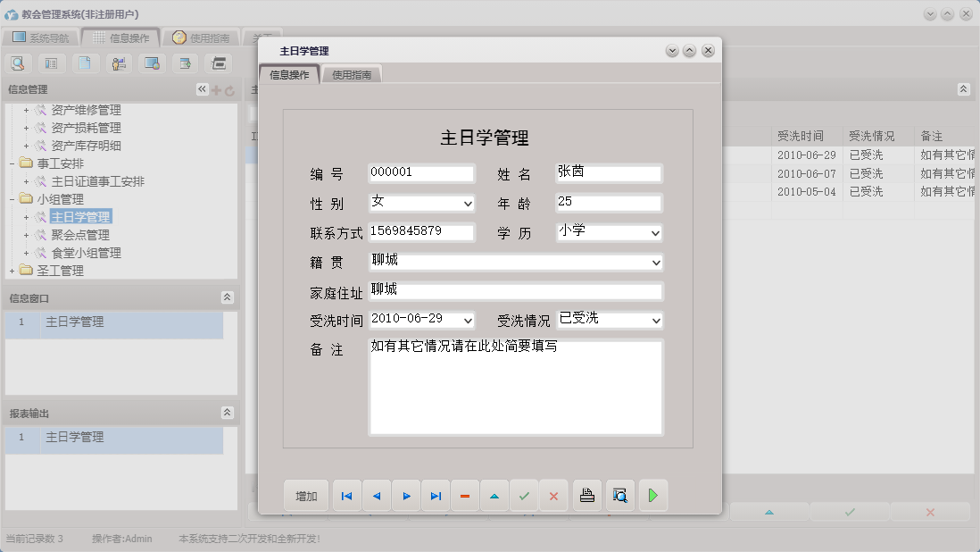
Task: Click the teal up-arrow edit icon
Action: pyautogui.click(x=494, y=496)
